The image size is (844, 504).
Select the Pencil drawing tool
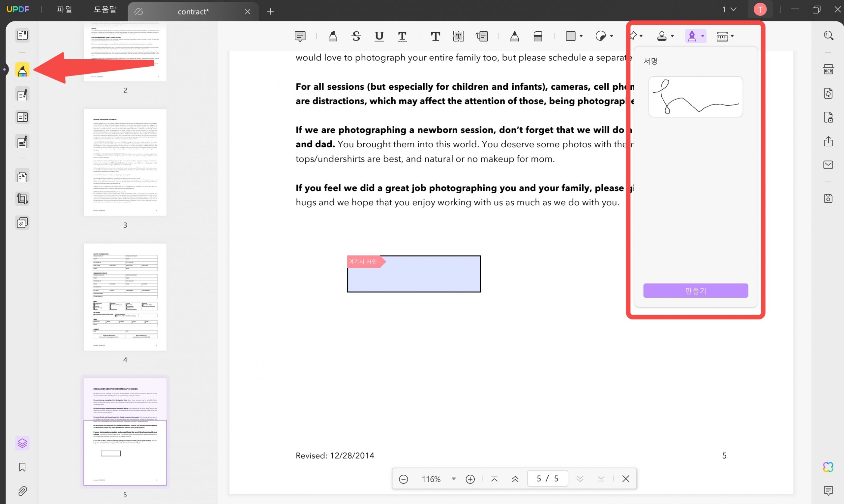pos(515,36)
